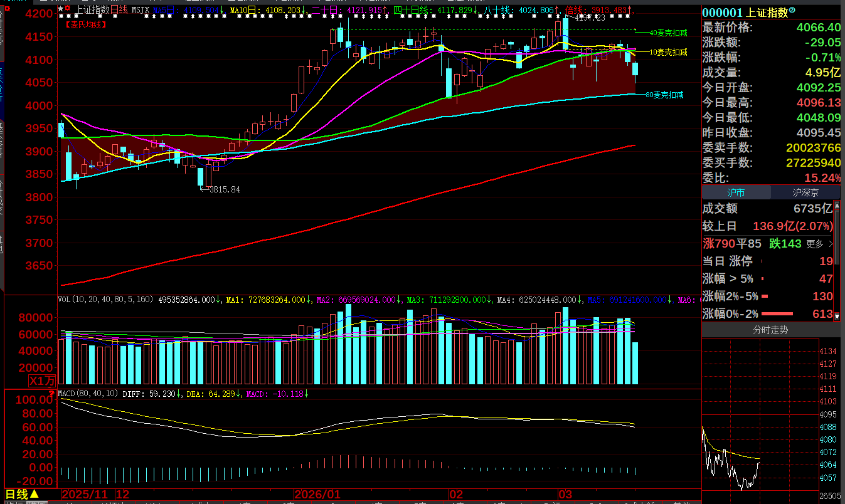
Task: Click the 000001 上证指数 title
Action: pos(745,13)
